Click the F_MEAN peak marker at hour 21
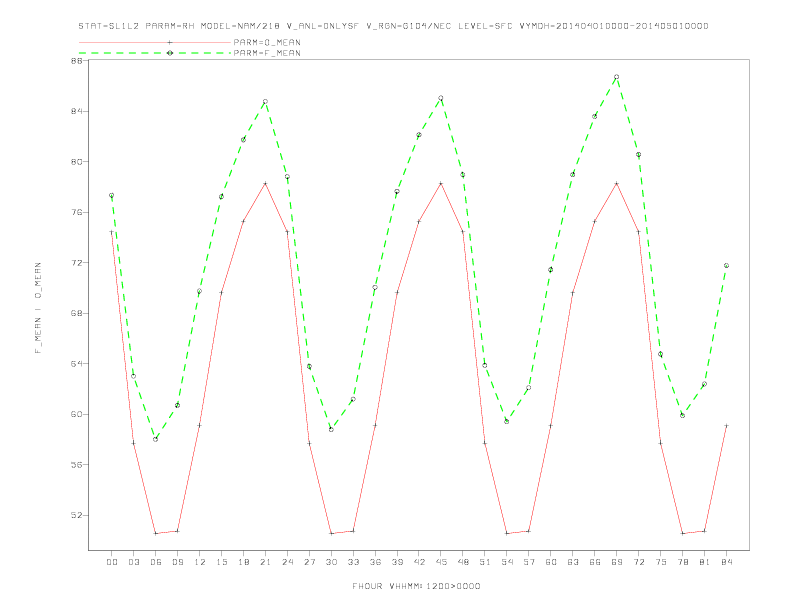The height and width of the screenshot is (612, 792). pyautogui.click(x=265, y=101)
